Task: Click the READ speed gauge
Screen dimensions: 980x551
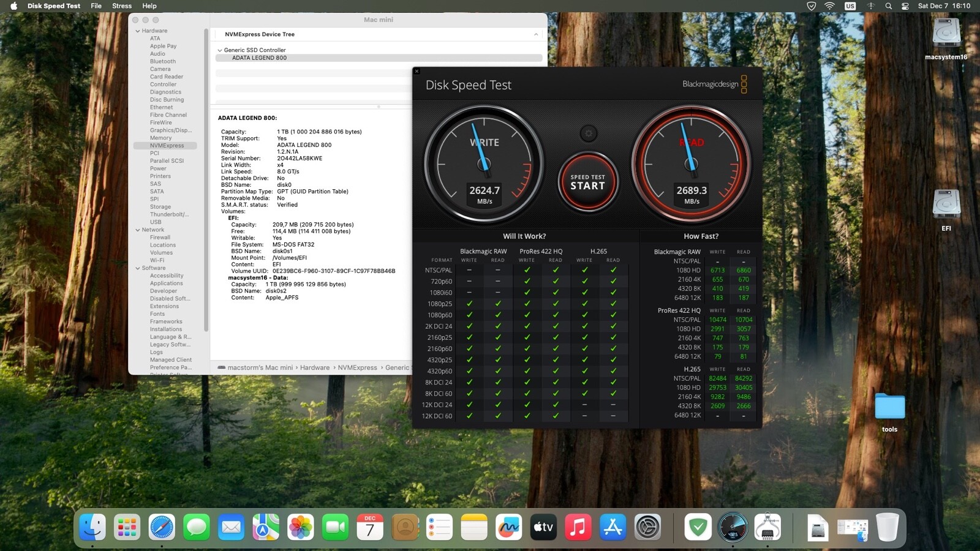Action: pos(692,164)
